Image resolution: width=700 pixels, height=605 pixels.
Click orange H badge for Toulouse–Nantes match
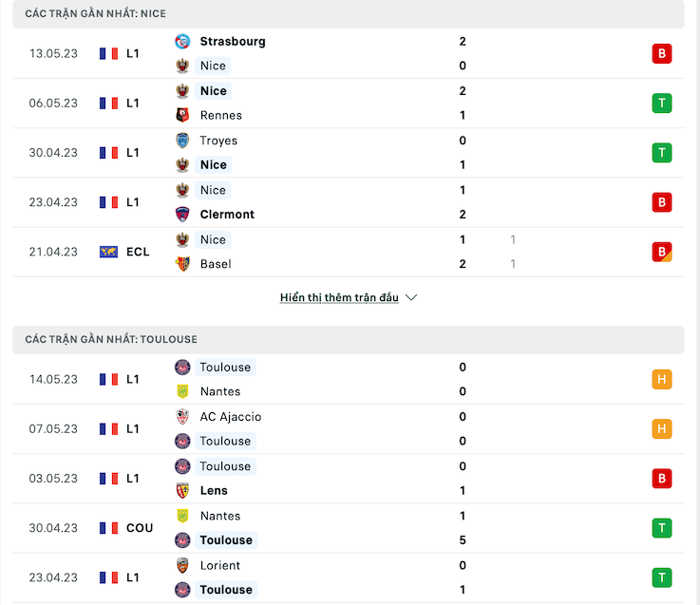tap(662, 380)
